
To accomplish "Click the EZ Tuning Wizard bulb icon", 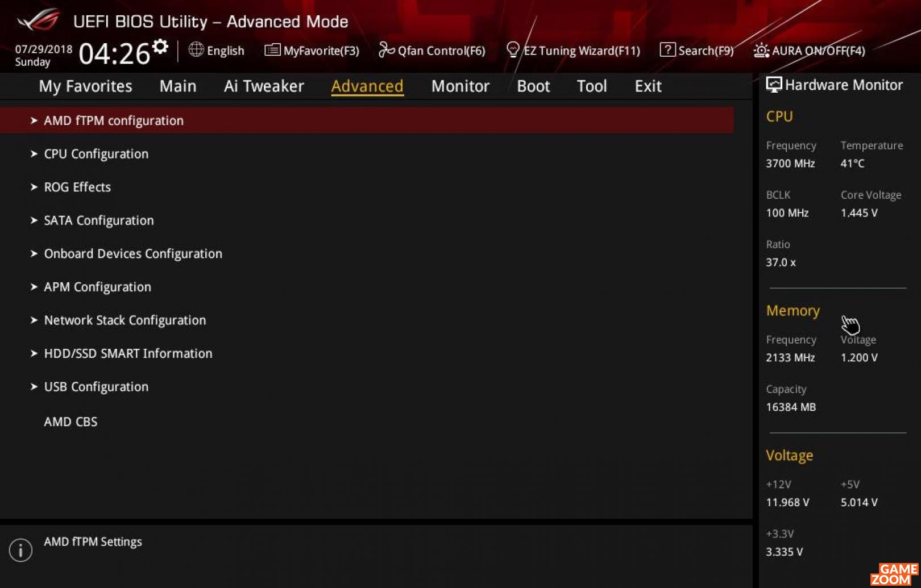I will [513, 50].
